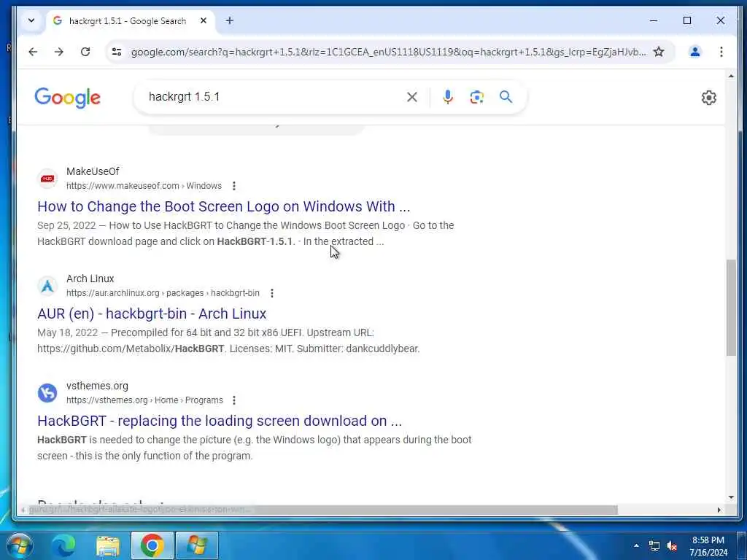747x560 pixels.
Task: Click the 'Arch Linux' site name
Action: point(90,279)
